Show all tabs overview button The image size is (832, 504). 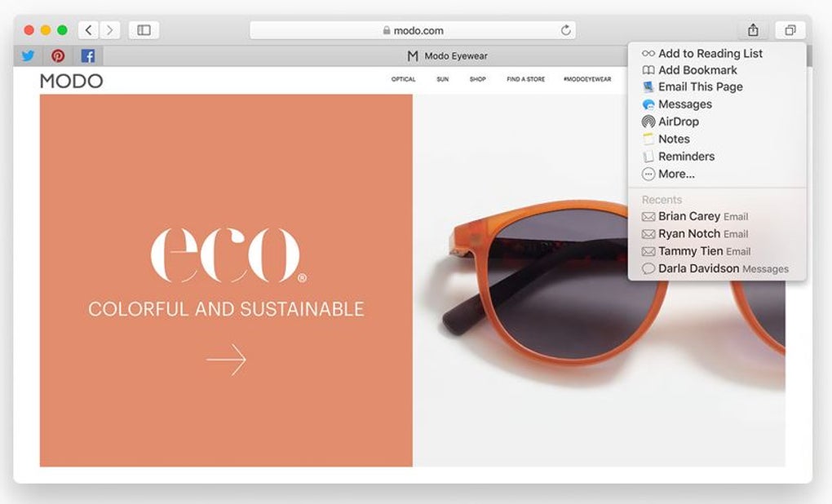pyautogui.click(x=790, y=30)
